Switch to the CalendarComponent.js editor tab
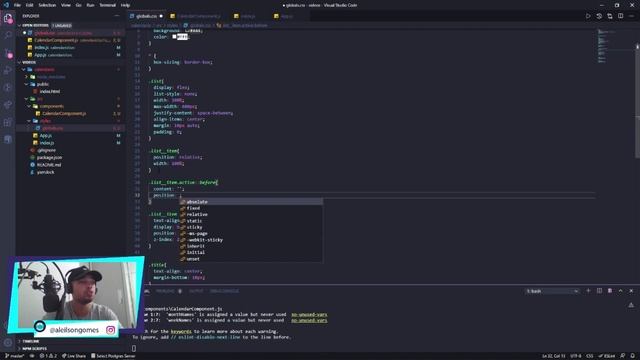The image size is (640, 360). [198, 16]
